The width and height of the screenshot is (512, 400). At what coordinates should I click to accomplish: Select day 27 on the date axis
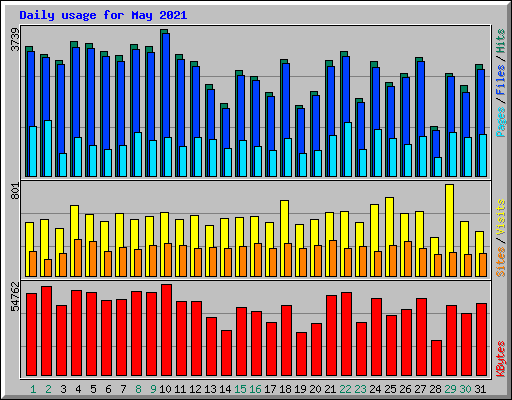point(420,389)
